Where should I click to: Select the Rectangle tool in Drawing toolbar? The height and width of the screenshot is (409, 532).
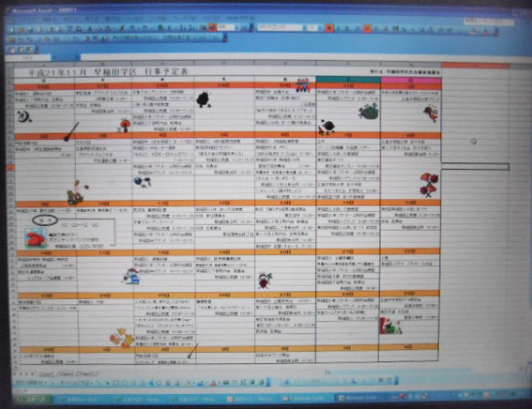pos(115,383)
